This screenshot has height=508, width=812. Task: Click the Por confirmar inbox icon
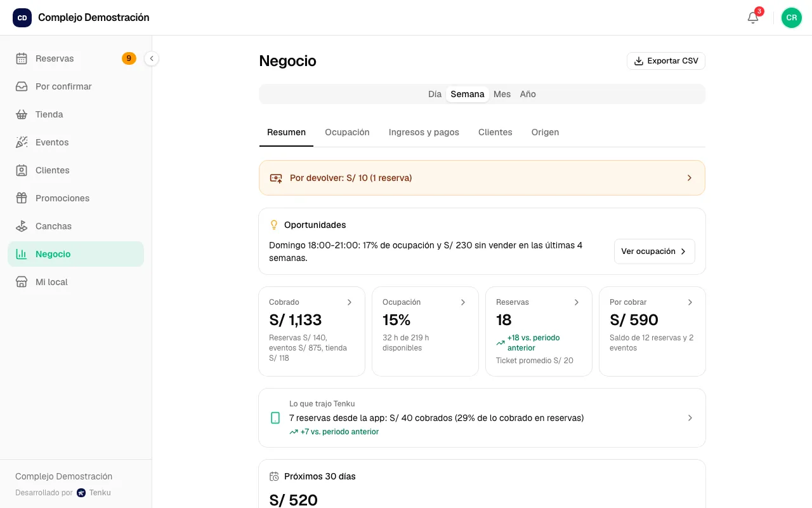click(x=22, y=86)
